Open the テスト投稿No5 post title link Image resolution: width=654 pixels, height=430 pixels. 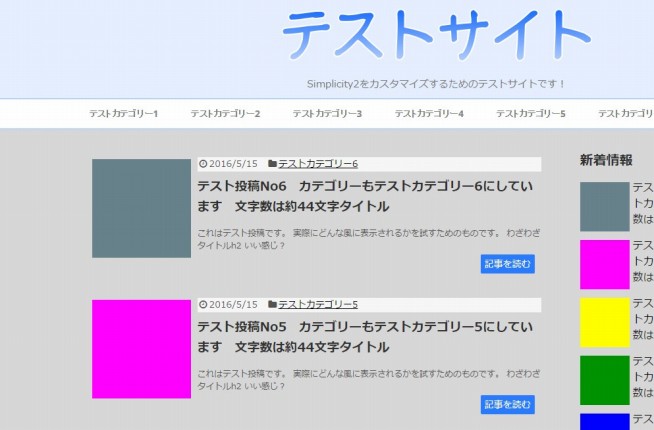point(365,337)
